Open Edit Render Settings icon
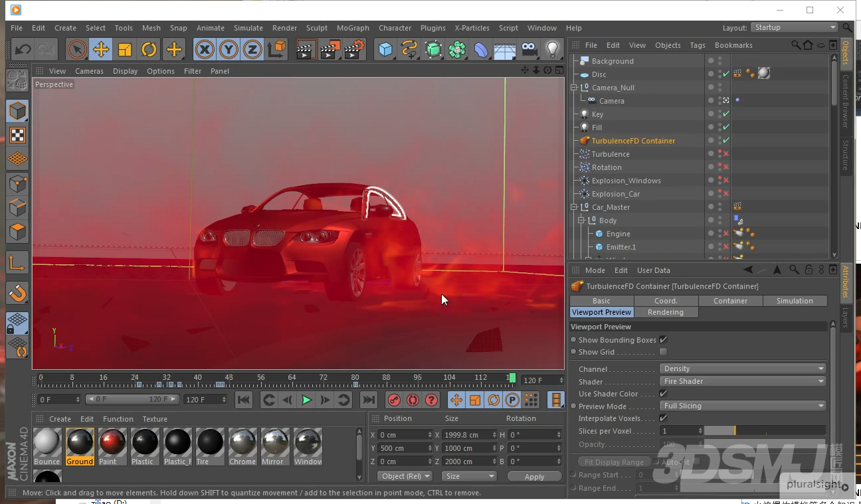The height and width of the screenshot is (504, 861). pyautogui.click(x=355, y=49)
